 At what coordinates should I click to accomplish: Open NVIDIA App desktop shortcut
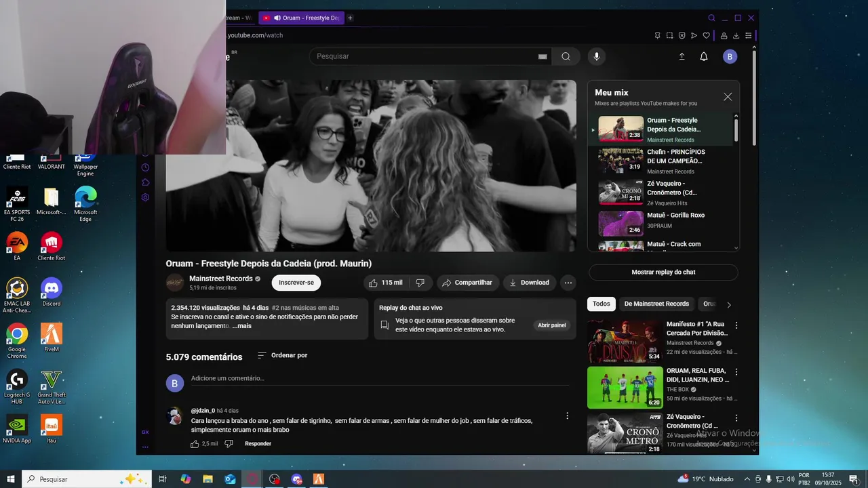17,429
